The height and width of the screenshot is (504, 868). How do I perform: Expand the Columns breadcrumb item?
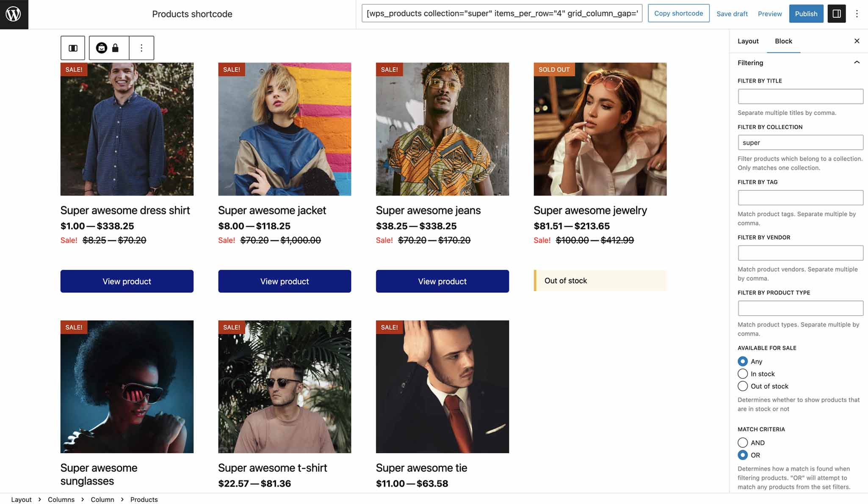tap(61, 498)
